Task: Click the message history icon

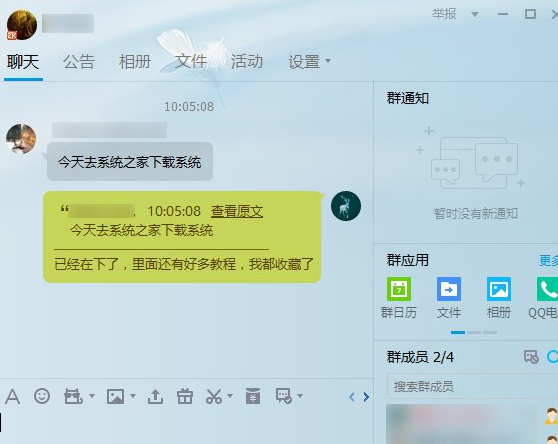Action: 284,396
